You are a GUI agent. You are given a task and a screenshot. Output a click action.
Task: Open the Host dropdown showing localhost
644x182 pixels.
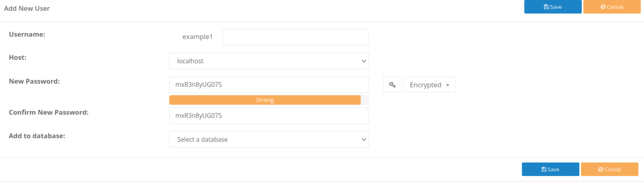point(269,61)
